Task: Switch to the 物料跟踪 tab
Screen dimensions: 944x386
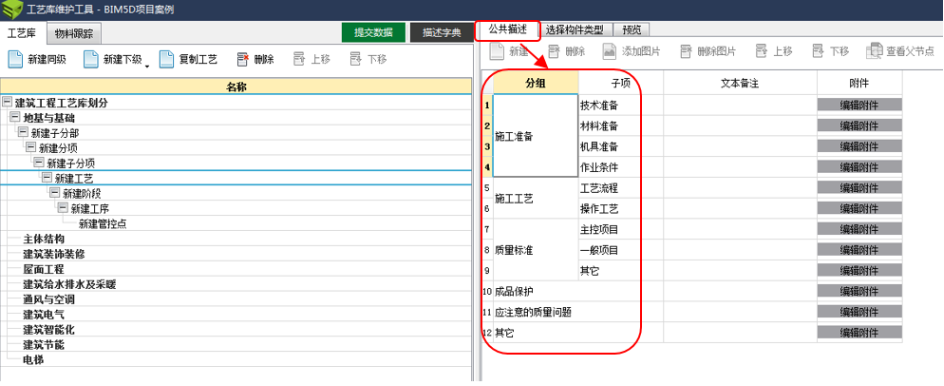Action: (x=74, y=33)
